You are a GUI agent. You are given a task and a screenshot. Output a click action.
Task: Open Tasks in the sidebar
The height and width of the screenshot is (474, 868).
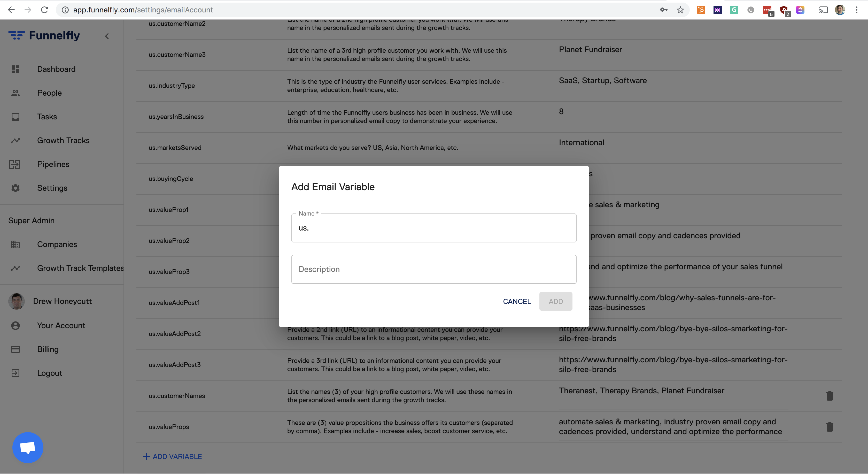tap(47, 117)
